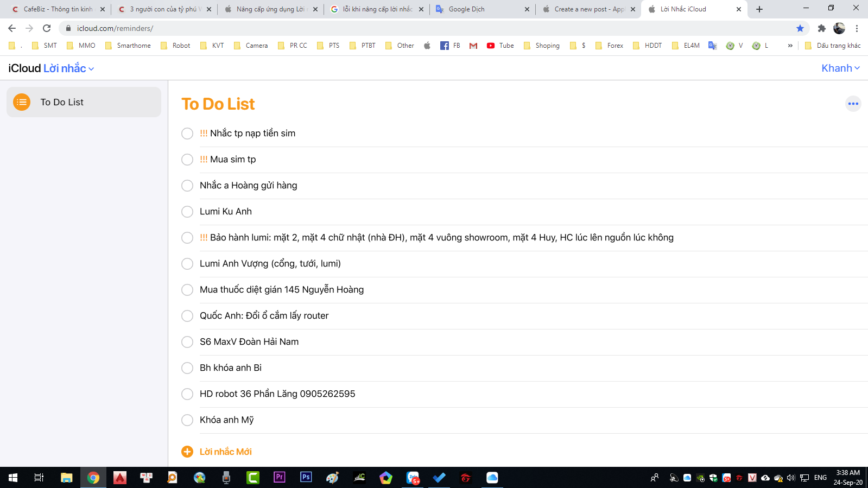Select To Do List in the sidebar
This screenshot has height=488, width=868.
[x=84, y=102]
